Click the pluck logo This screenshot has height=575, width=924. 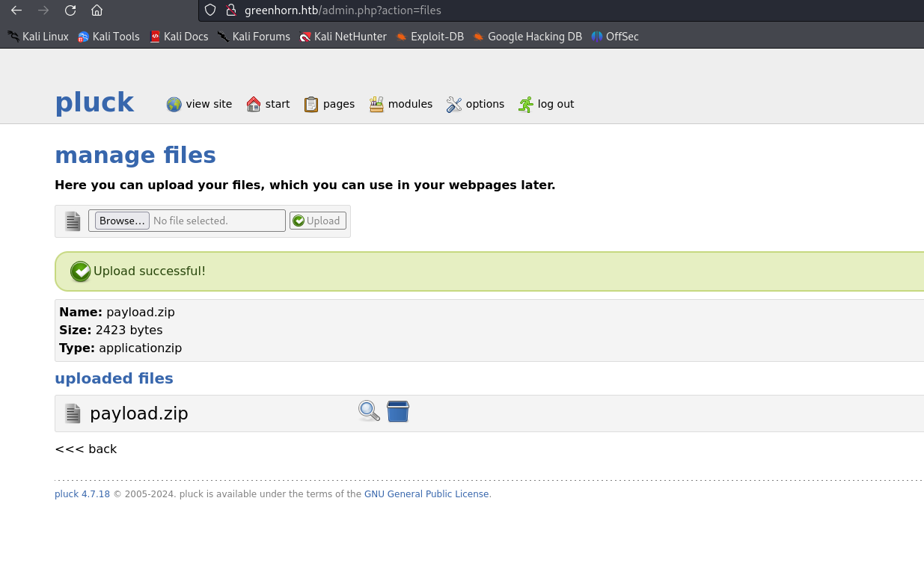(94, 102)
